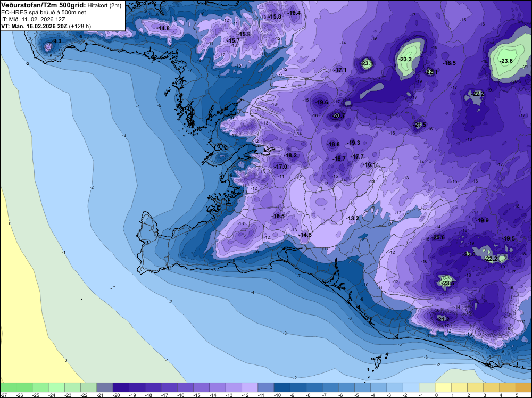Click the -14.5 temperature value
Image resolution: width=532 pixels, height=398 pixels.
pos(305,235)
